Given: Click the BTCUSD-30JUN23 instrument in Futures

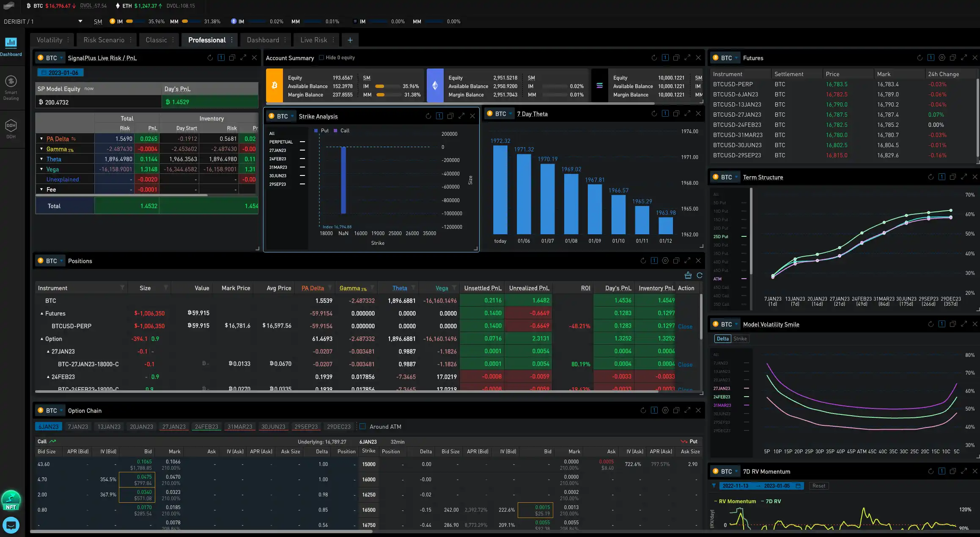Looking at the screenshot, I should 737,145.
